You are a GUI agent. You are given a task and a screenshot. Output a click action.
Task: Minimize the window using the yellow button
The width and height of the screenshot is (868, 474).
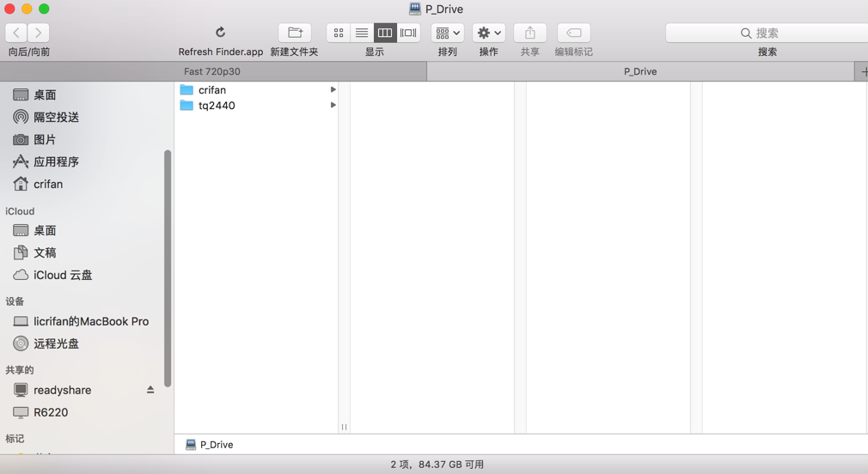28,9
